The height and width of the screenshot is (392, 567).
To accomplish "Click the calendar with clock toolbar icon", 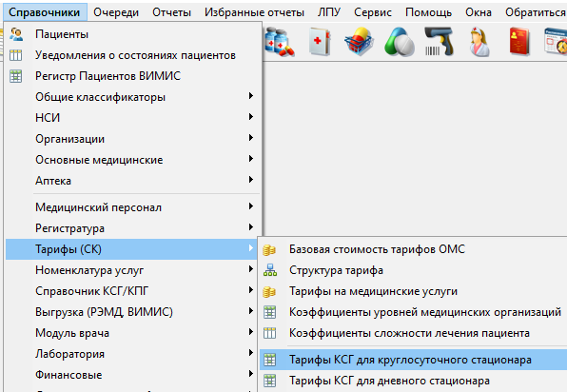I will pyautogui.click(x=556, y=42).
